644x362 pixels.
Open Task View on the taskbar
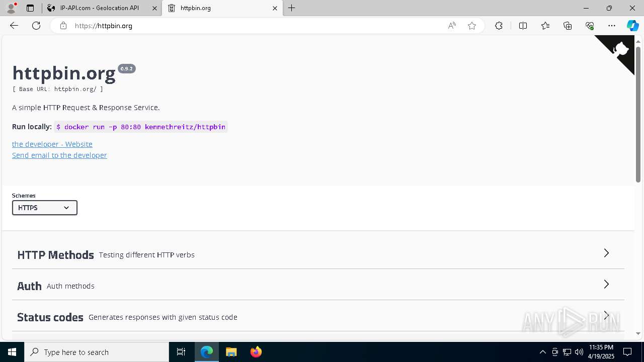pyautogui.click(x=181, y=352)
